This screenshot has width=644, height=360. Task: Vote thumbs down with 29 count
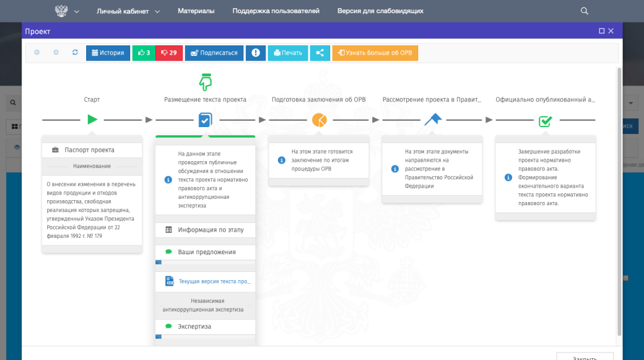(x=169, y=53)
